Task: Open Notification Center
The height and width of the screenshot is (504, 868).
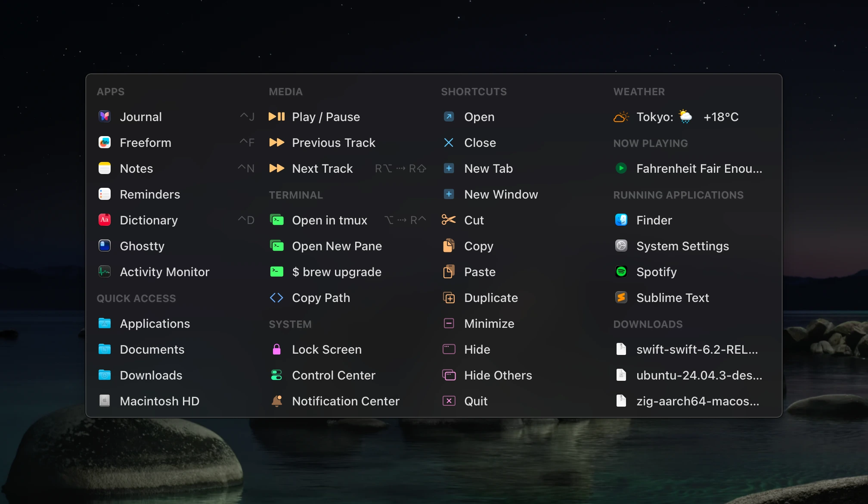Action: tap(346, 401)
